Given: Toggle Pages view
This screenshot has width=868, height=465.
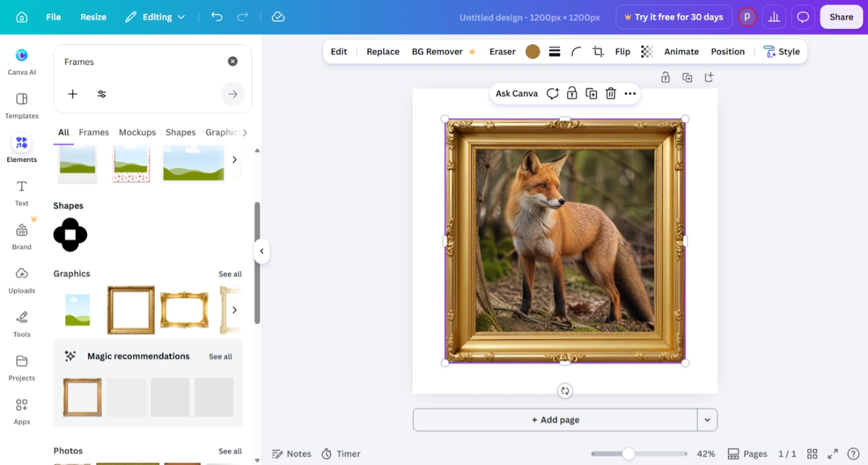Looking at the screenshot, I should [747, 453].
